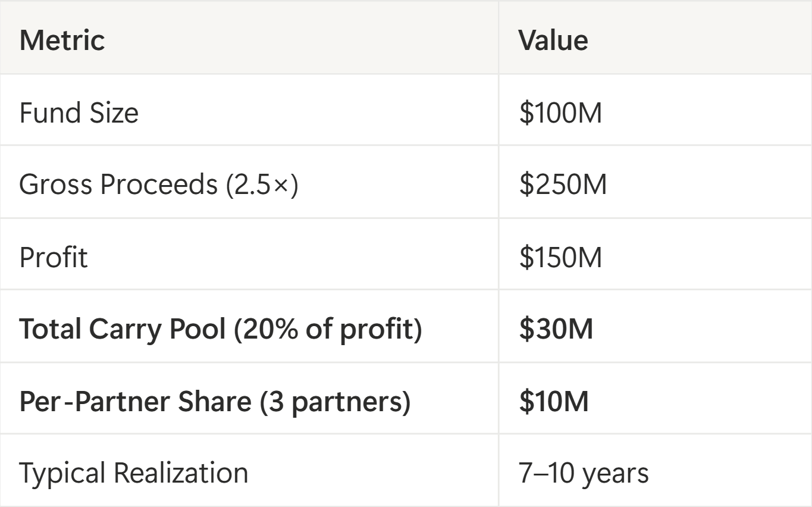The image size is (812, 507).
Task: Click the word years in the last row
Action: [615, 474]
